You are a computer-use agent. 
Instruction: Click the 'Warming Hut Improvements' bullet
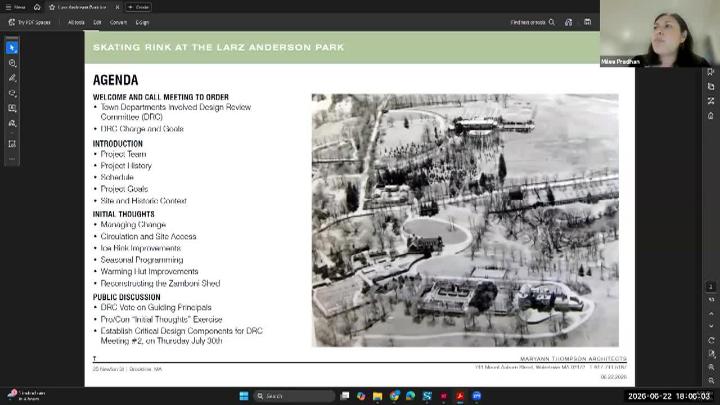click(149, 271)
